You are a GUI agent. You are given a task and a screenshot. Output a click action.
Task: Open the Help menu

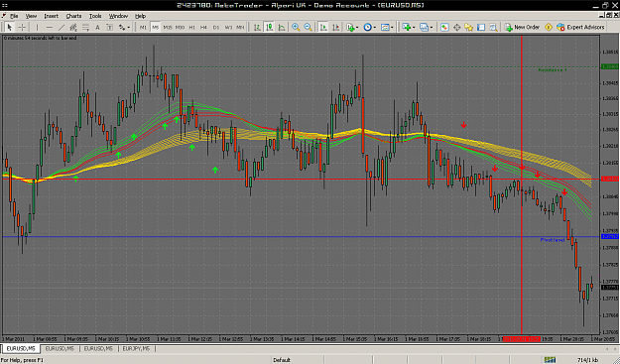(141, 16)
